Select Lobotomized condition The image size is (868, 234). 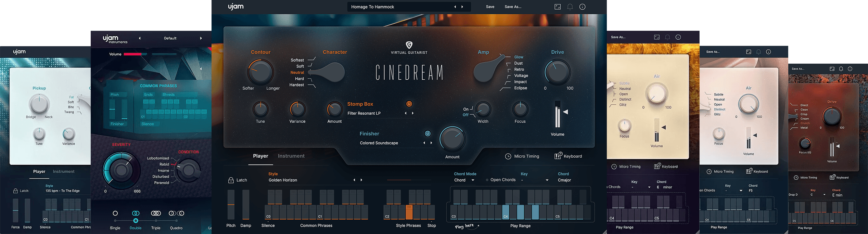pos(158,158)
